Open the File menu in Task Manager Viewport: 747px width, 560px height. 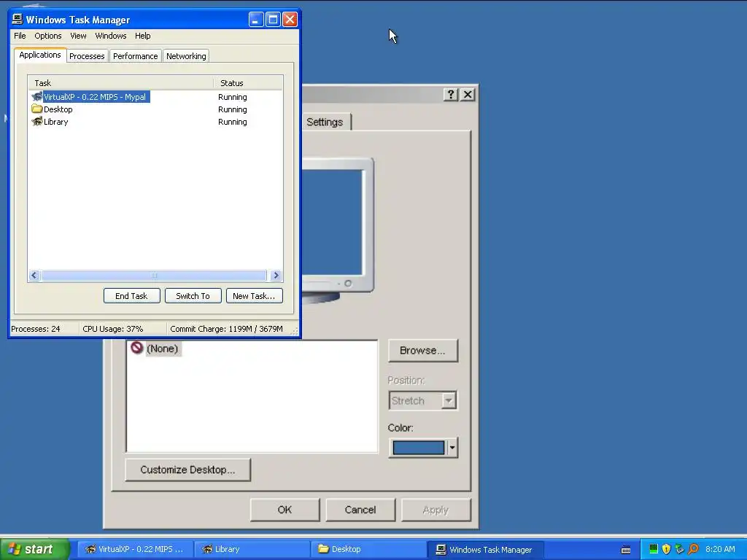tap(20, 36)
